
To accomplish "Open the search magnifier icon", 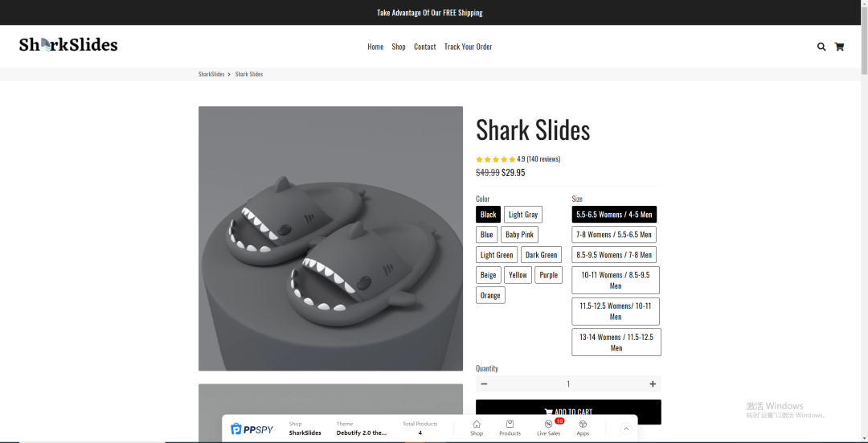I will pos(821,47).
